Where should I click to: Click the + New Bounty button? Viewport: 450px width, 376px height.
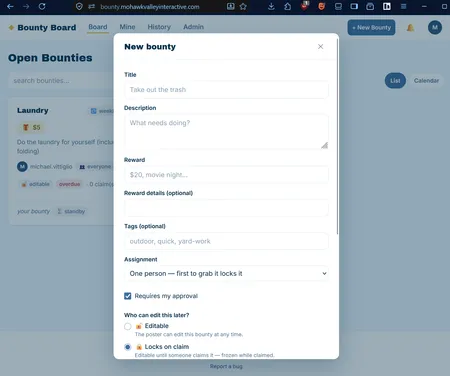[x=371, y=27]
